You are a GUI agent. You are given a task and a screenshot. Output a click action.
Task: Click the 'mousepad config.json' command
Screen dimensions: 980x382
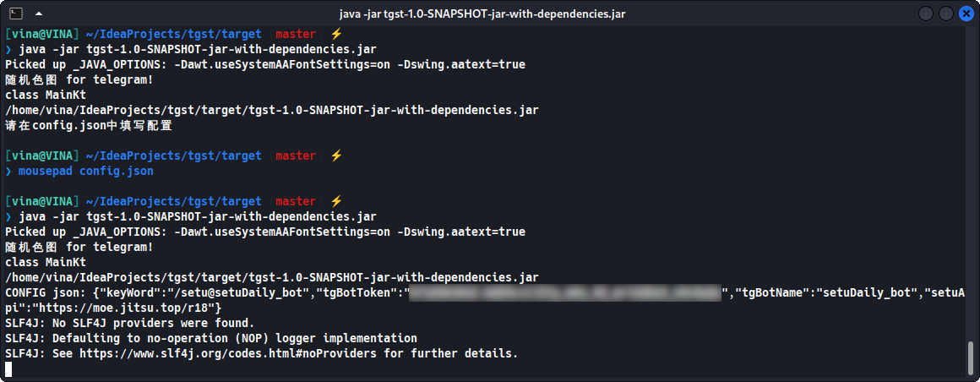[x=85, y=171]
